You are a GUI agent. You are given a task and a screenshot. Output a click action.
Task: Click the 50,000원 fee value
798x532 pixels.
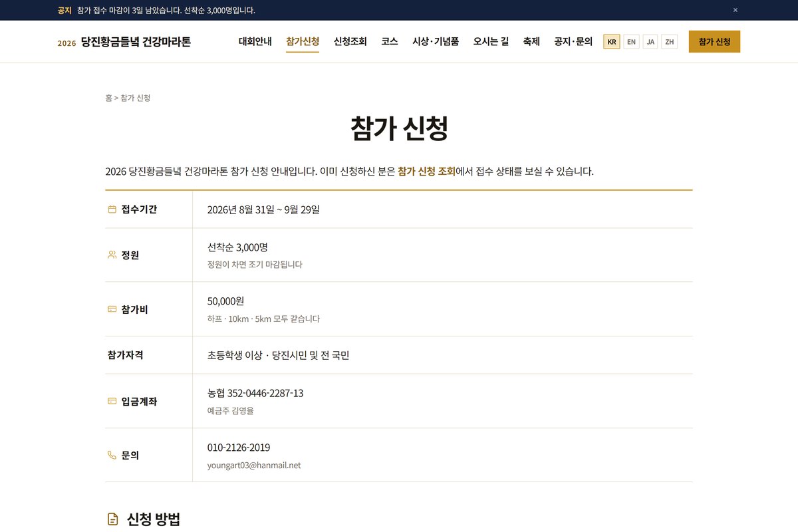(x=226, y=301)
